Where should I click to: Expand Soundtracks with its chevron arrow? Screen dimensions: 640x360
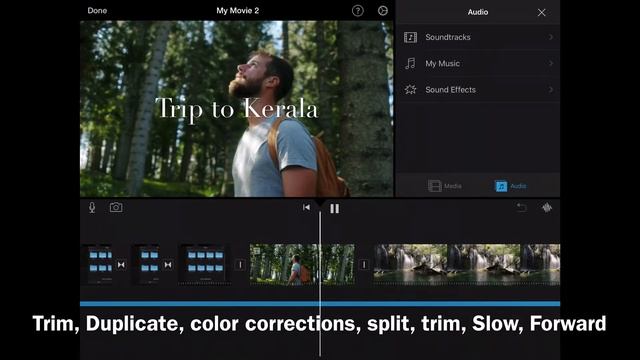(551, 37)
